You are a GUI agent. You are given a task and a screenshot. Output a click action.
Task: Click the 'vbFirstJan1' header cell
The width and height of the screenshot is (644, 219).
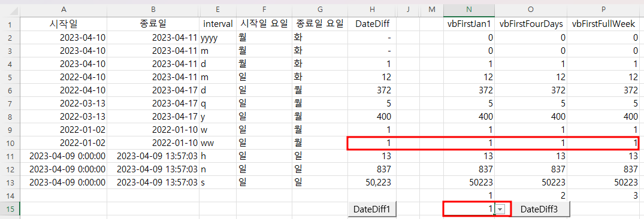(469, 24)
